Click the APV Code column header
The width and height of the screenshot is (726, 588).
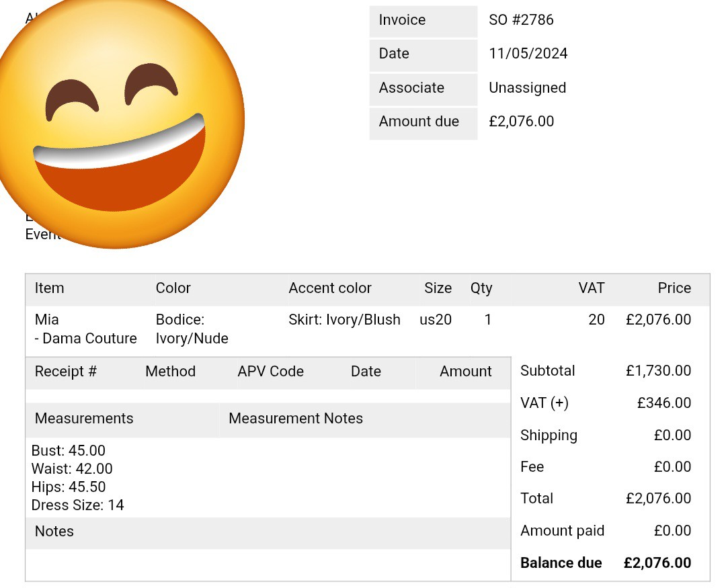(270, 372)
